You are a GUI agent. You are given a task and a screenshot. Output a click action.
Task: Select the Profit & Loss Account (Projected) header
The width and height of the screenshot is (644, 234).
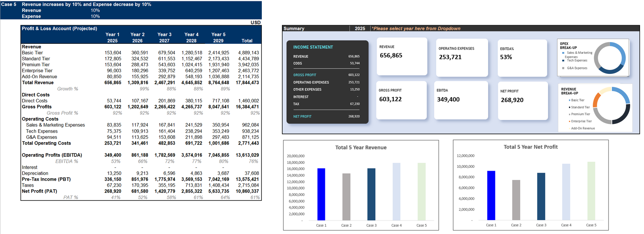pos(60,29)
